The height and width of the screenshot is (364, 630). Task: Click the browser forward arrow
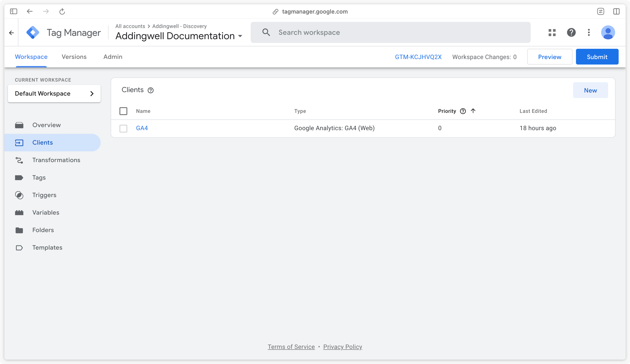46,11
